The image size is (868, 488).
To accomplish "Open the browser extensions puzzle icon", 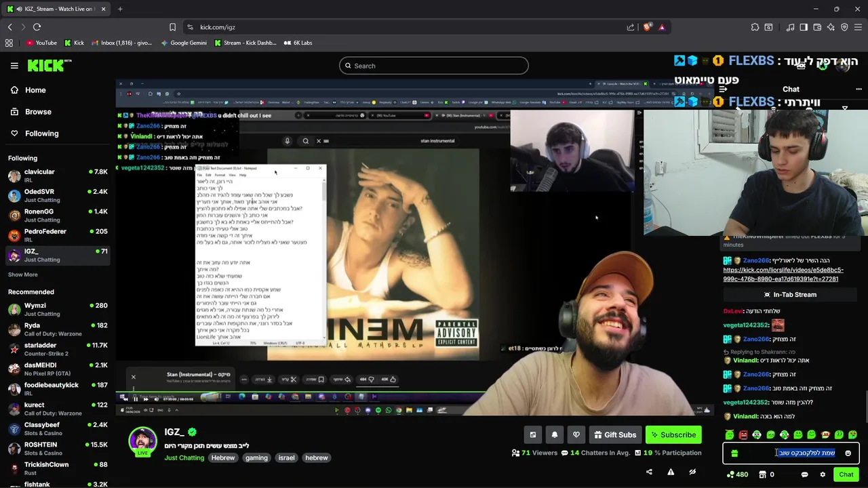I will (x=755, y=27).
